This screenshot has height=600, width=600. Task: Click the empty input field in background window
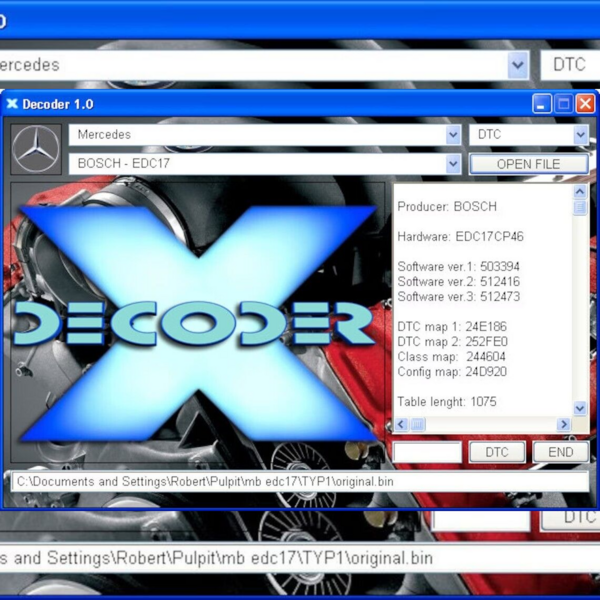click(480, 521)
